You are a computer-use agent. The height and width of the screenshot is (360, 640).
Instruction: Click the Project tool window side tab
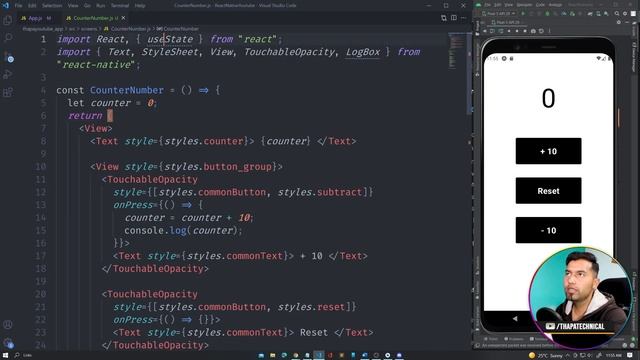[x=477, y=28]
